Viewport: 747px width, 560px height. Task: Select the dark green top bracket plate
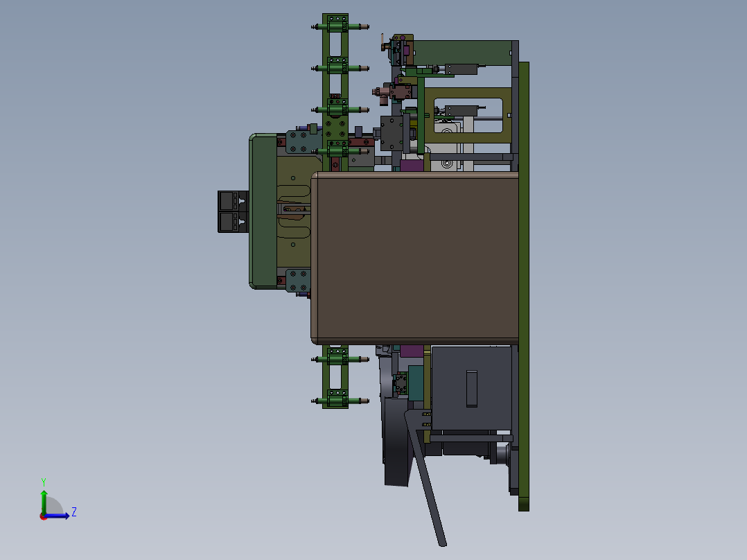[462, 53]
